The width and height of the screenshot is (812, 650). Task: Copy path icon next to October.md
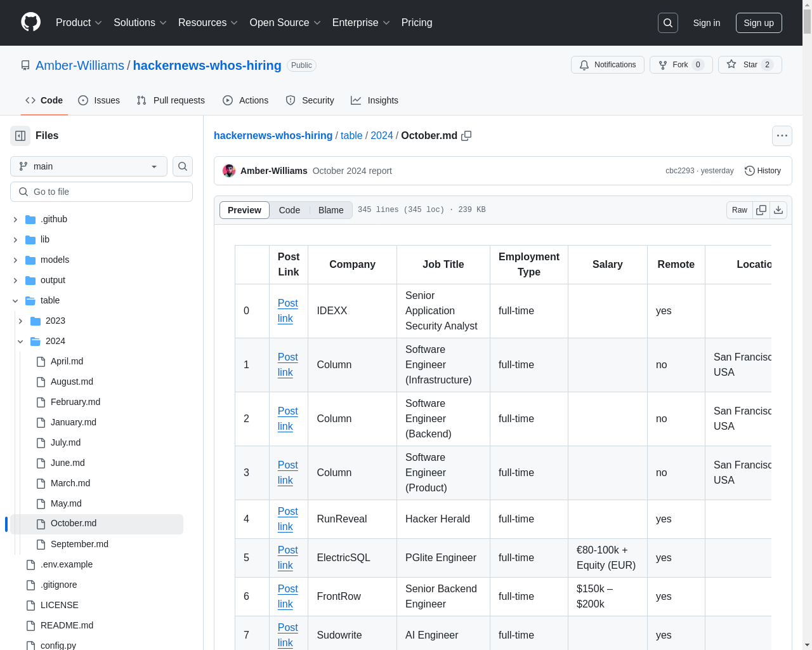click(x=466, y=136)
